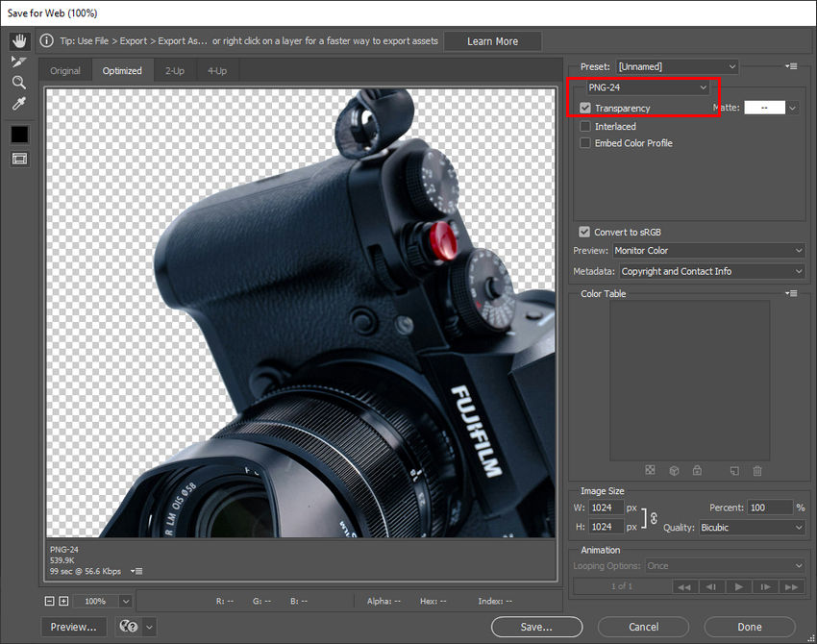Click the Percent input field
Image resolution: width=817 pixels, height=644 pixels.
point(770,508)
